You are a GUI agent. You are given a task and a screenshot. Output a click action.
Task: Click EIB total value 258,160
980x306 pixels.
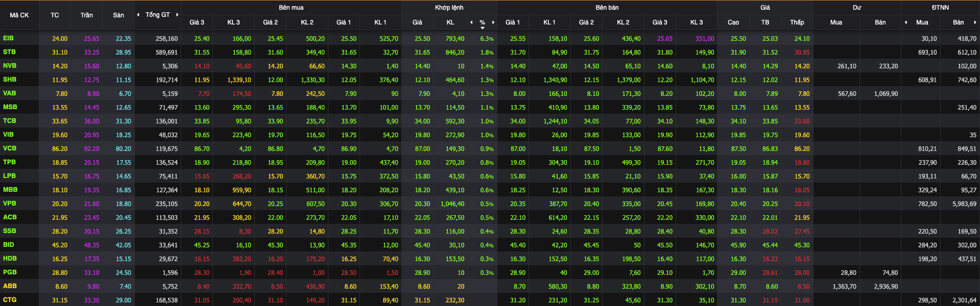point(166,39)
